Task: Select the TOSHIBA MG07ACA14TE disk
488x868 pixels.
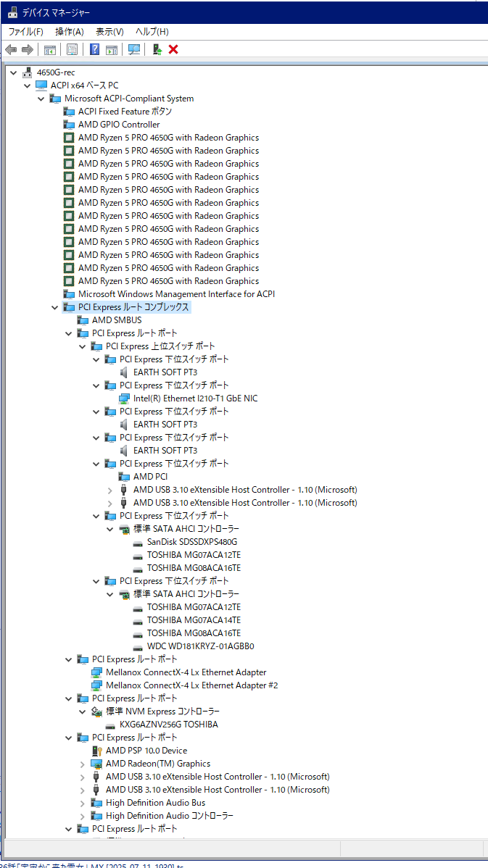Action: pyautogui.click(x=194, y=620)
